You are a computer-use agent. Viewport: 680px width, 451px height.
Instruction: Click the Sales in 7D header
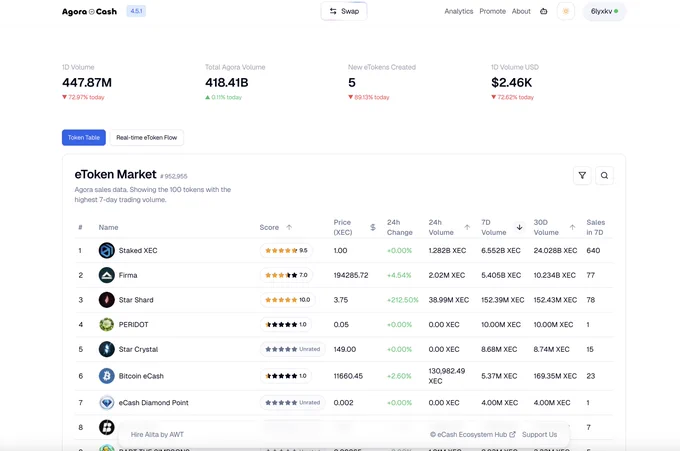[x=595, y=227]
